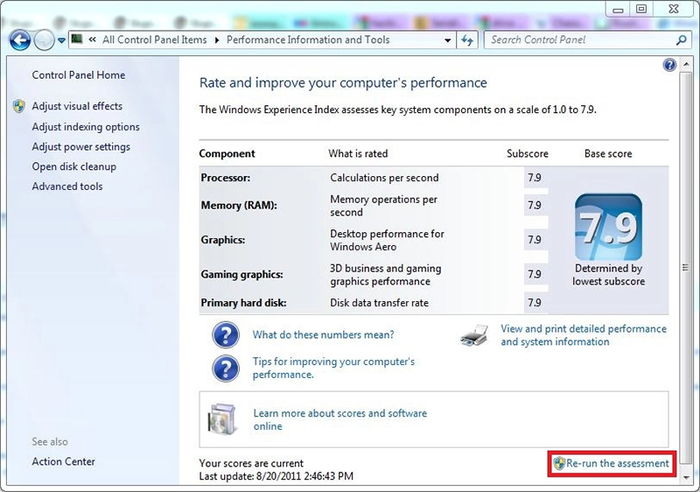Click question icon beside 'What do these numbers mean?'

coord(226,335)
